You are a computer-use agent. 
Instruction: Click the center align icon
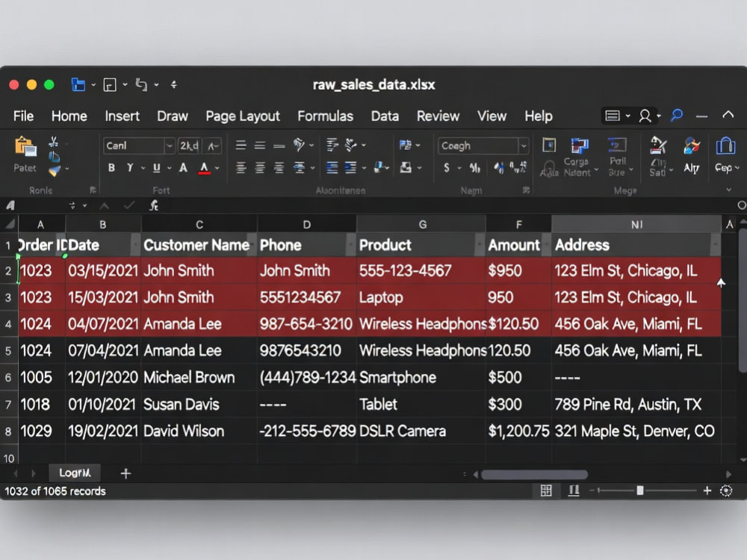tap(260, 167)
